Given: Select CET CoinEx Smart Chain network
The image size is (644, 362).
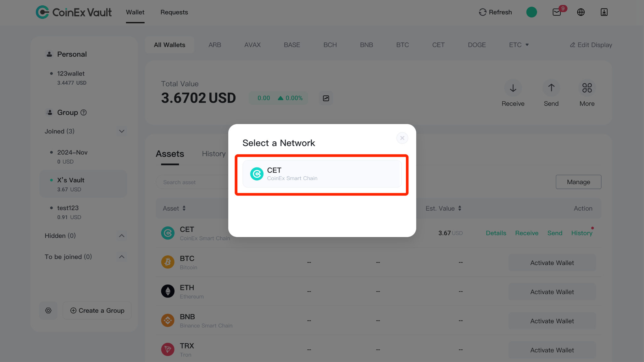Looking at the screenshot, I should click(322, 174).
